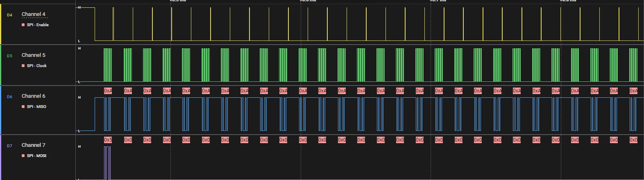644x180 pixels.
Task: Open the SPI - Enable analyzer tag
Action: coord(38,25)
